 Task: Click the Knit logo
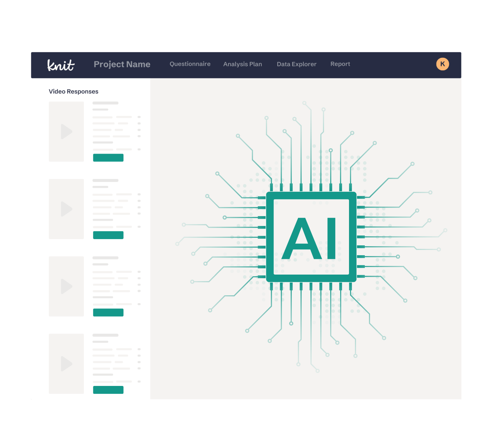click(x=61, y=65)
